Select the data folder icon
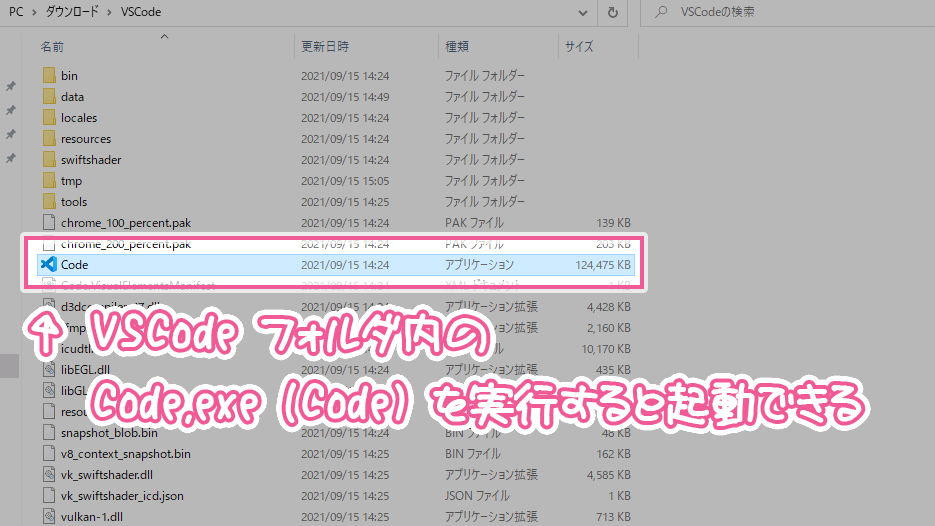 coord(49,97)
